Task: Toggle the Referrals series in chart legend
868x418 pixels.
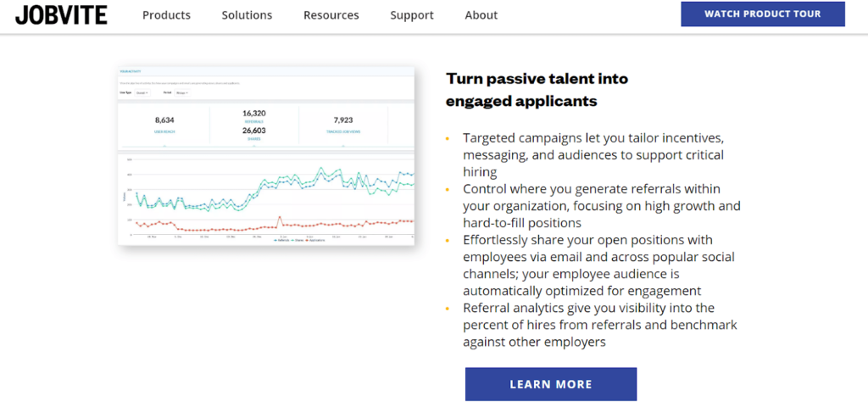Action: pos(281,240)
